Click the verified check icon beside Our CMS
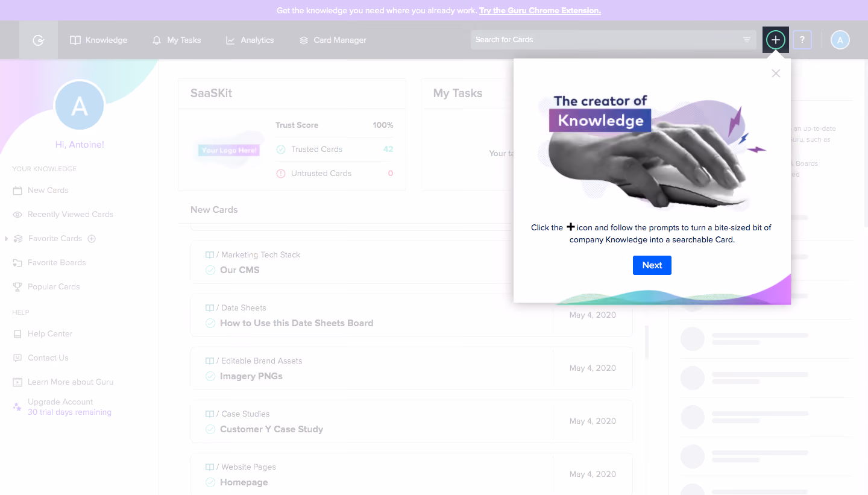The image size is (868, 495). click(210, 270)
